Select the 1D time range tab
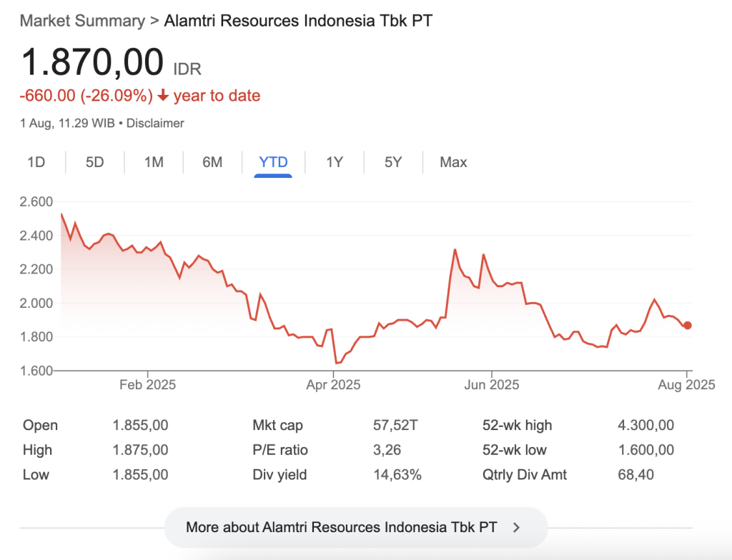This screenshot has width=732, height=560. [36, 162]
